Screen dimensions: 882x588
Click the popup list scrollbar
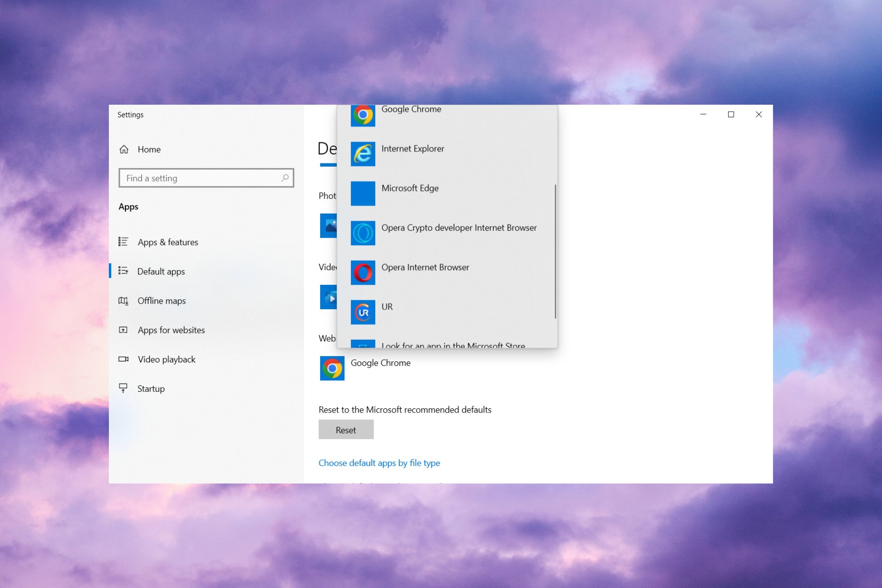pyautogui.click(x=555, y=251)
